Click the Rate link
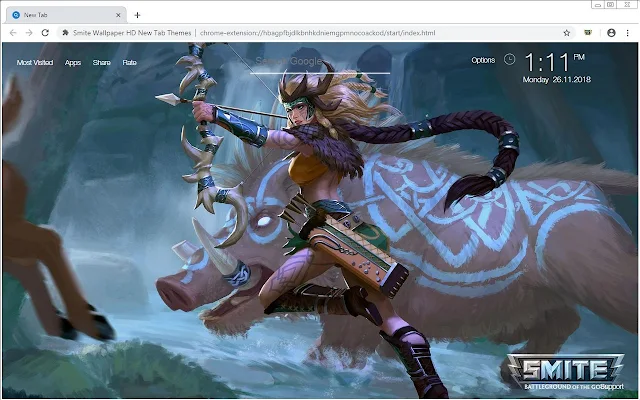This screenshot has height=400, width=640. pyautogui.click(x=129, y=62)
